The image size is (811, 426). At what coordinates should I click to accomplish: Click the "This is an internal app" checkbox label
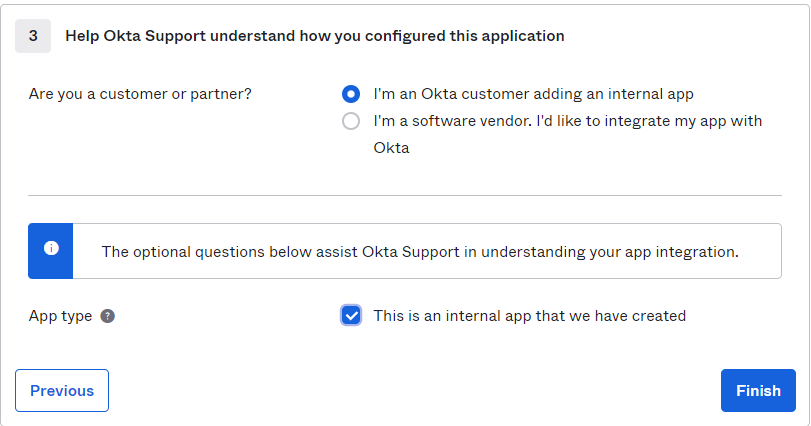[x=529, y=316]
